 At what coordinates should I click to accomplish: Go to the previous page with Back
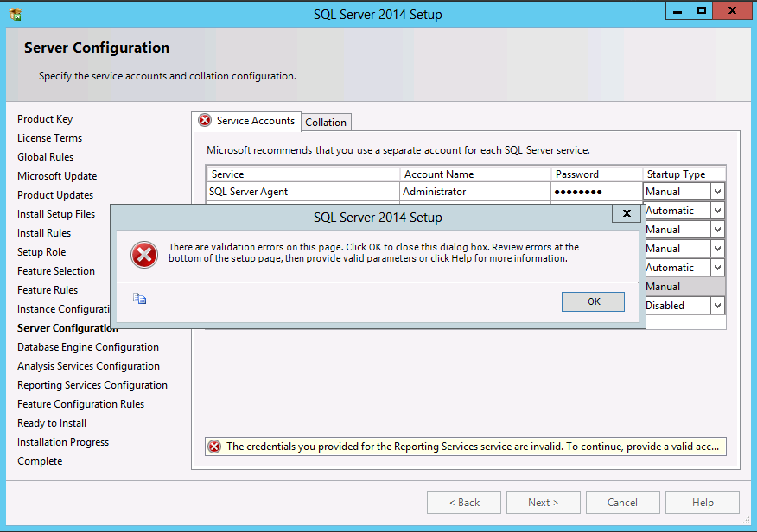(464, 503)
